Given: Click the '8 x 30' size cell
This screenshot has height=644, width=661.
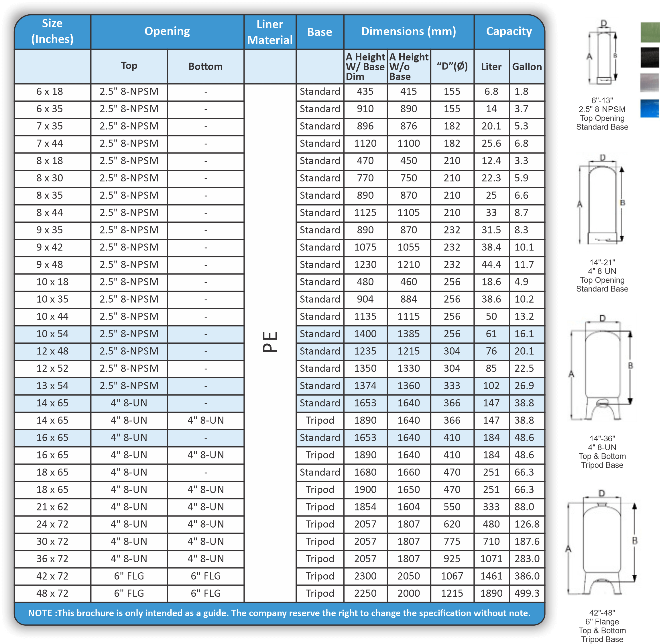Looking at the screenshot, I should click(52, 178).
